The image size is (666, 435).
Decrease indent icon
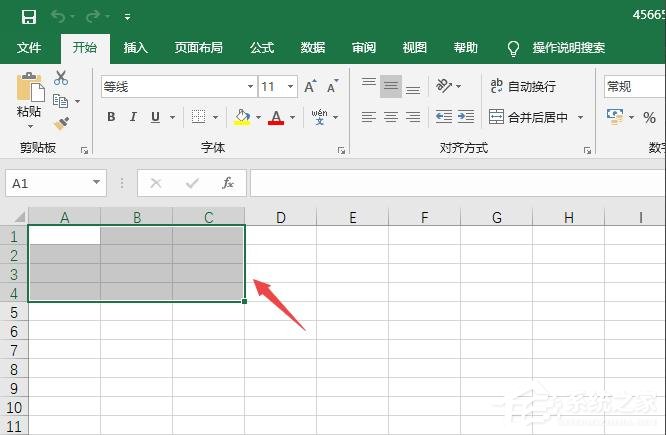point(444,116)
